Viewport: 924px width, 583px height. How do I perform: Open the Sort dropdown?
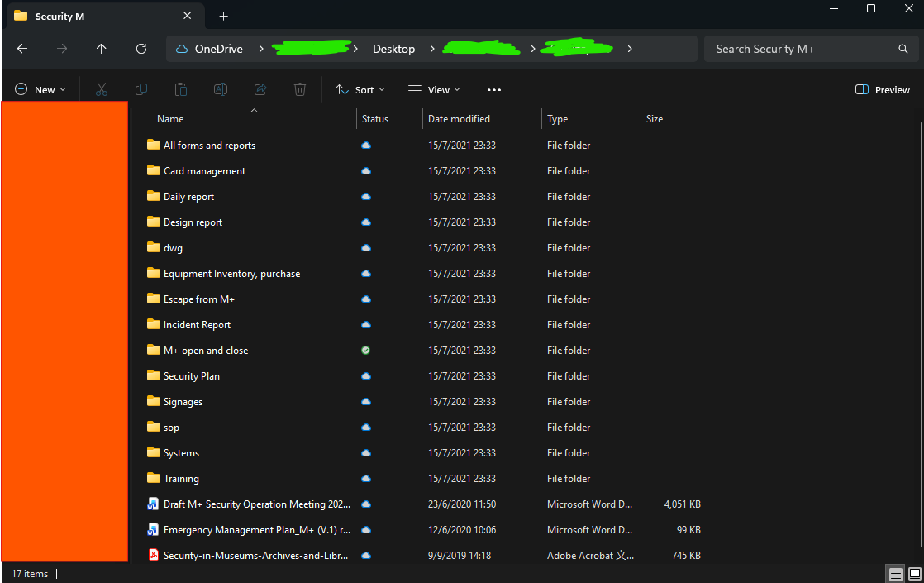pos(360,89)
